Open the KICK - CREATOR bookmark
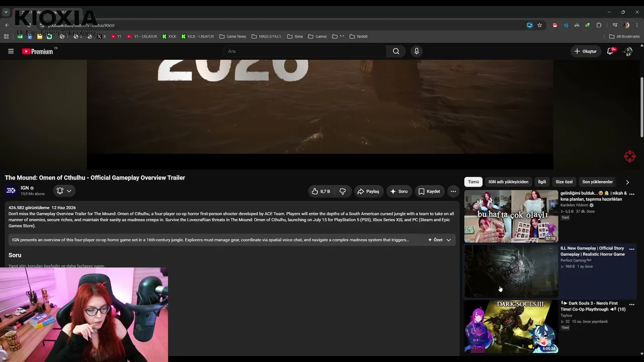This screenshot has width=644, height=362. tap(198, 36)
